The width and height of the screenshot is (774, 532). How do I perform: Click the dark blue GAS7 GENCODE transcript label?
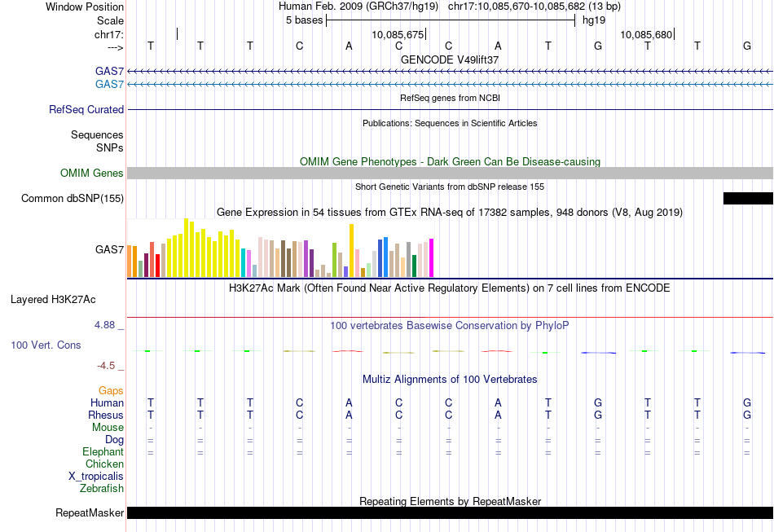[109, 71]
